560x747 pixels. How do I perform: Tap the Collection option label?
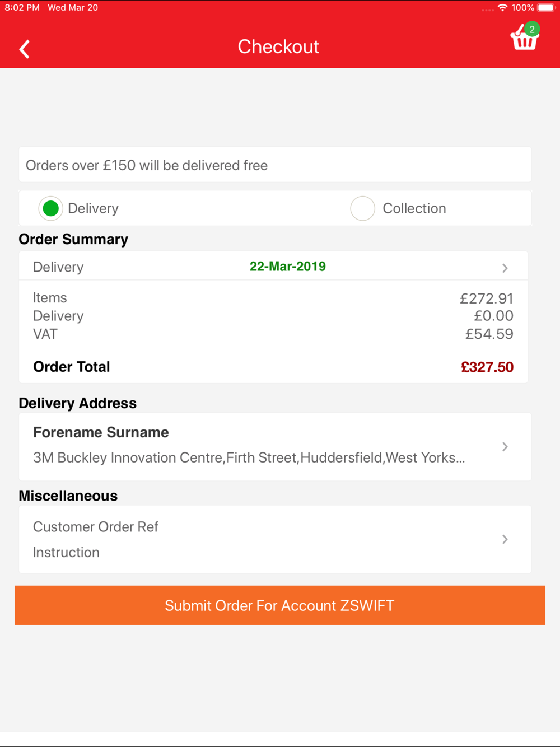coord(414,208)
